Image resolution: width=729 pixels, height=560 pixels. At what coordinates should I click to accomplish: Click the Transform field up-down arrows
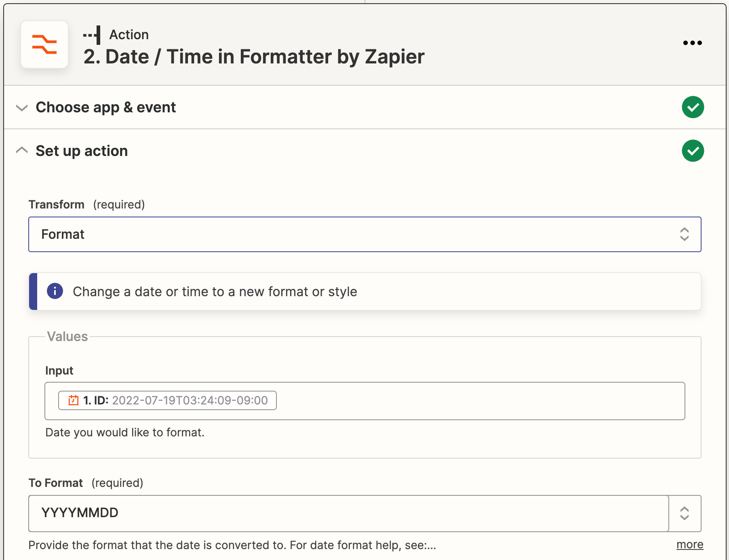(684, 234)
